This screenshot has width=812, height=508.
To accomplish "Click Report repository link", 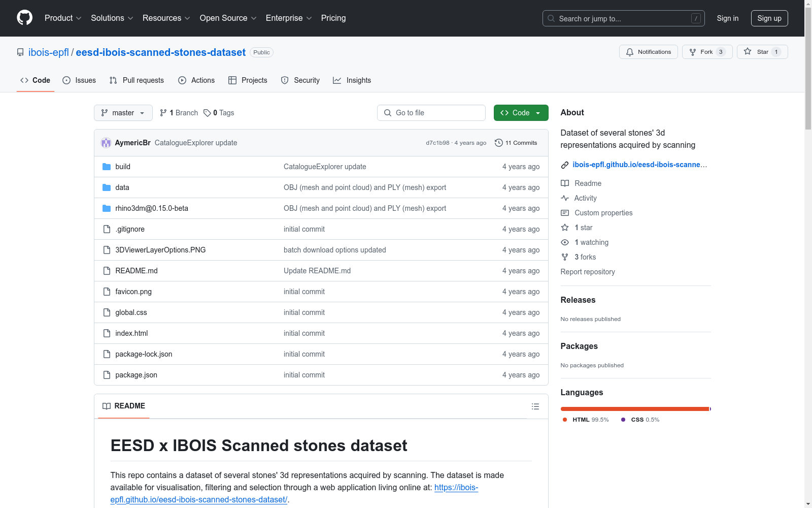I will coord(588,272).
